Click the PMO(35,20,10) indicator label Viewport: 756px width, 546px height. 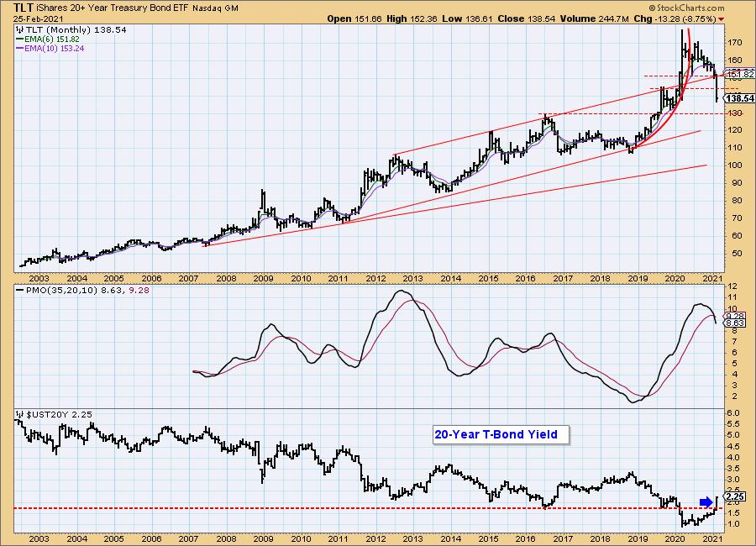click(62, 291)
